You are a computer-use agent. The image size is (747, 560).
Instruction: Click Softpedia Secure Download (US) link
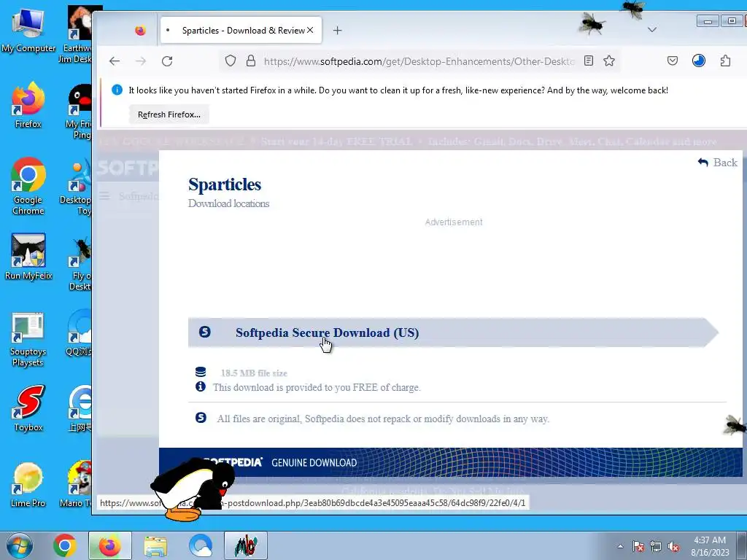click(328, 332)
